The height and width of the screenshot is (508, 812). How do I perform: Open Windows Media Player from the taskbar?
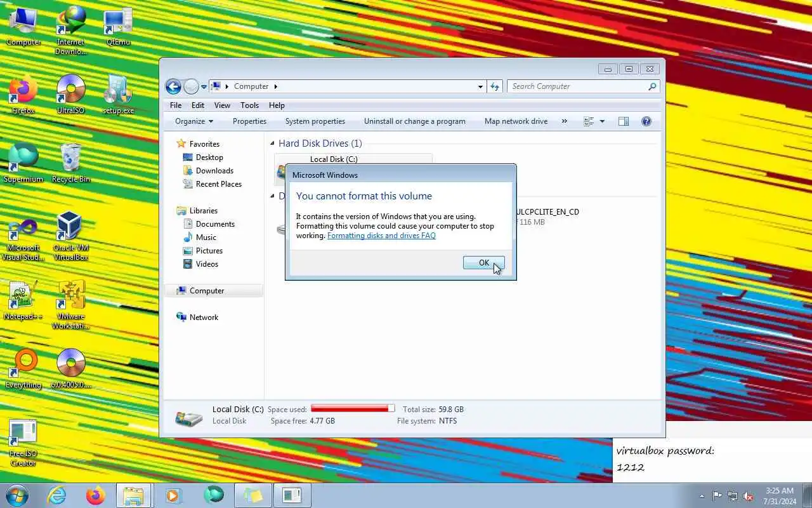pyautogui.click(x=173, y=495)
